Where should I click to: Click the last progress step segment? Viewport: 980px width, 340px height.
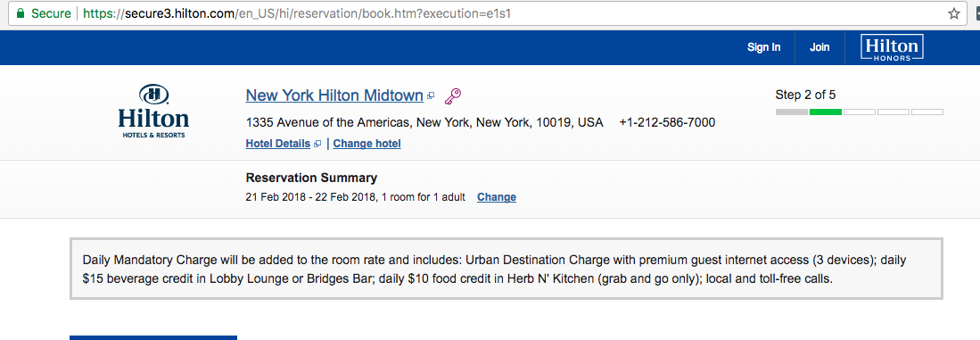point(926,112)
